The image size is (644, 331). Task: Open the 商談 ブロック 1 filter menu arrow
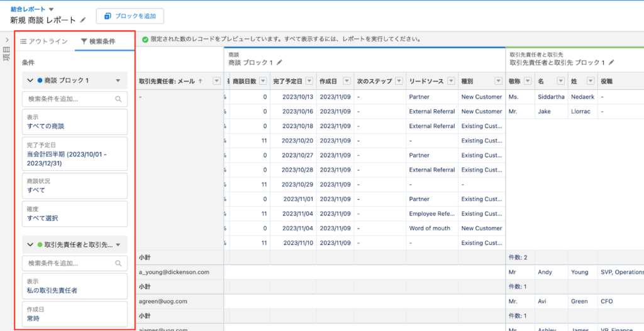(118, 81)
